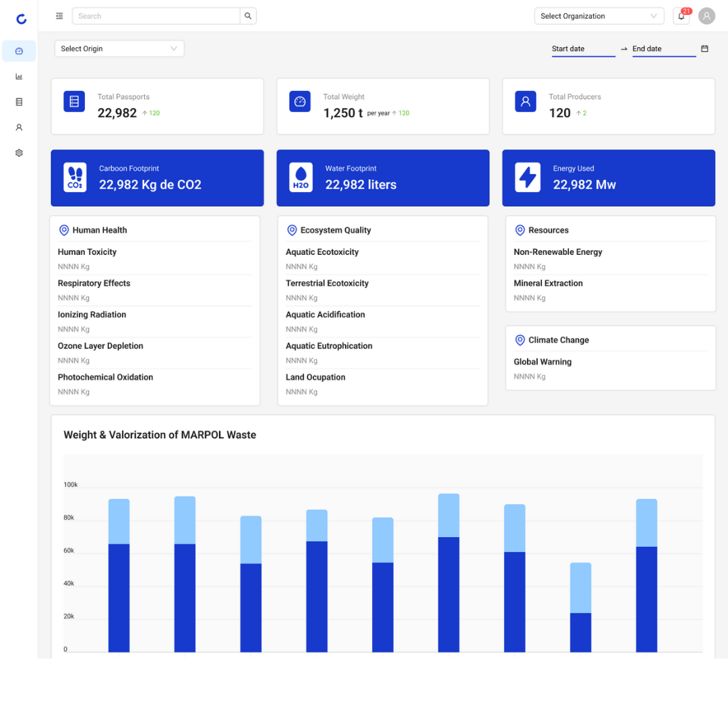Open the calendar icon date picker

(704, 49)
